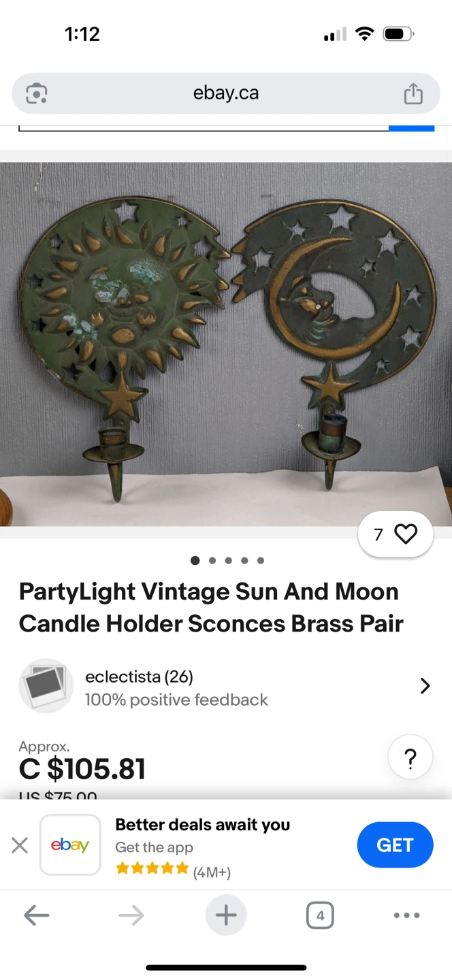Tap the ebay.ca address bar
The width and height of the screenshot is (452, 980).
226,93
